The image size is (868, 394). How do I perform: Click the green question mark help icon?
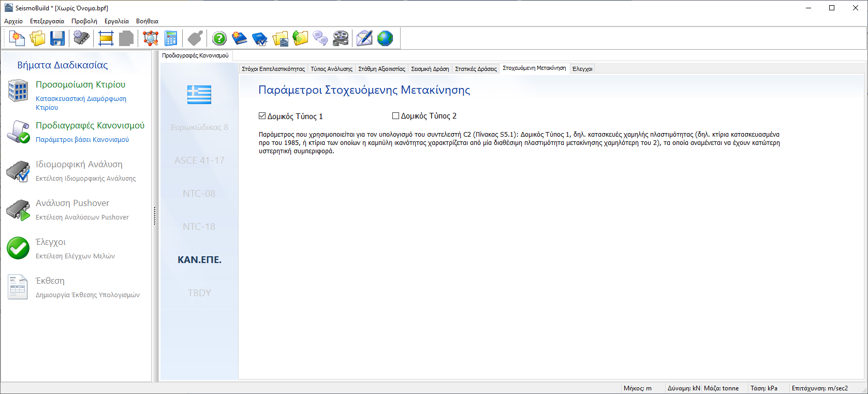219,38
